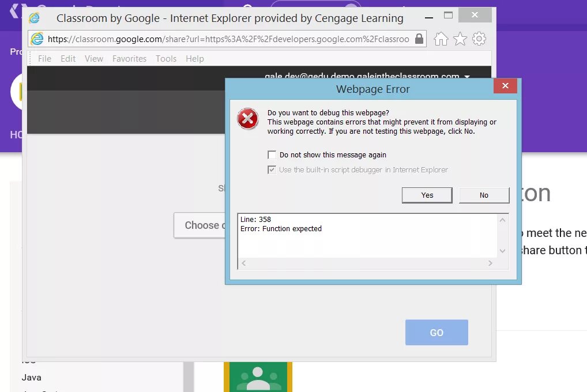This screenshot has width=587, height=392.
Task: Click the account email text in the dark header
Action: [362, 76]
